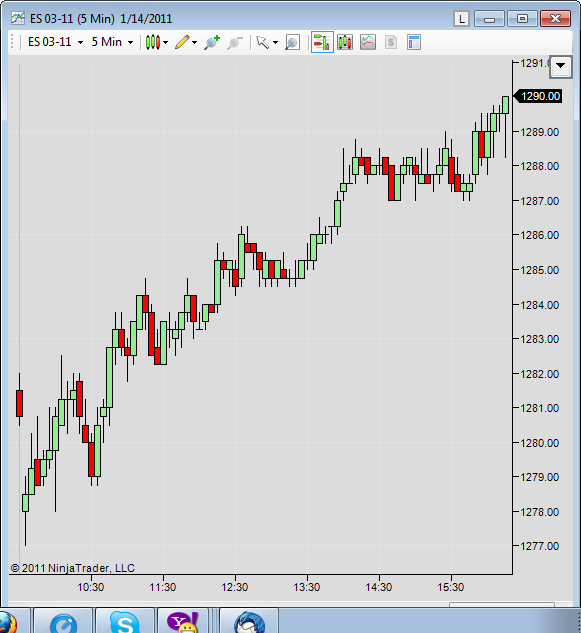The width and height of the screenshot is (581, 633).
Task: Click the 1289.00 price axis label
Action: pyautogui.click(x=539, y=132)
